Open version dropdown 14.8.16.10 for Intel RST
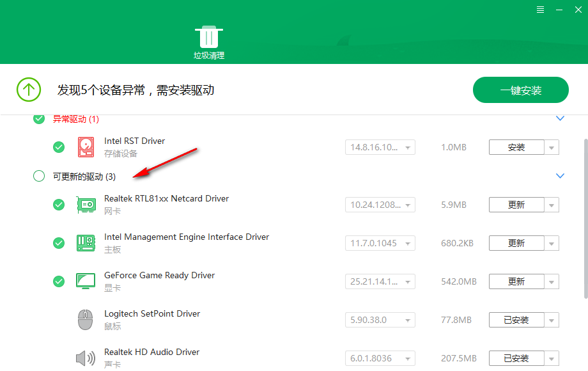588x371 pixels. click(x=380, y=147)
